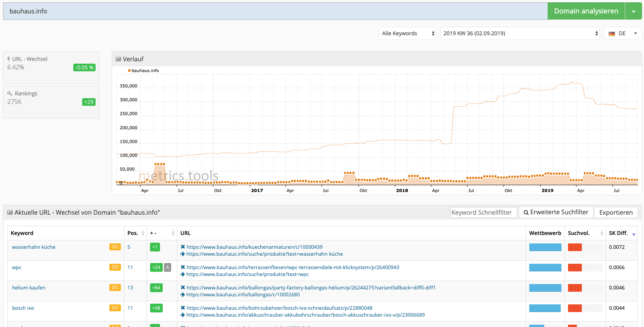
Task: Click DO badge for wpc
Action: point(115,267)
